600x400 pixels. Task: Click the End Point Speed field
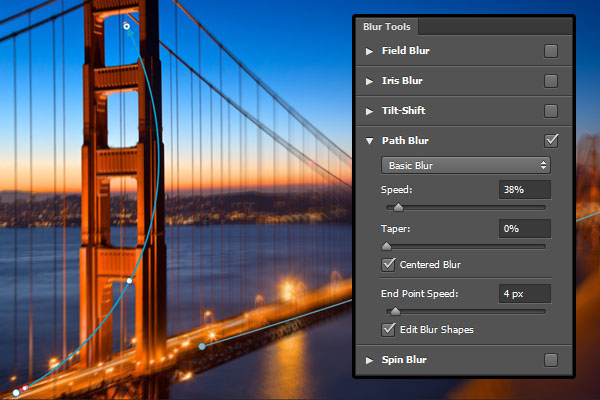[525, 294]
